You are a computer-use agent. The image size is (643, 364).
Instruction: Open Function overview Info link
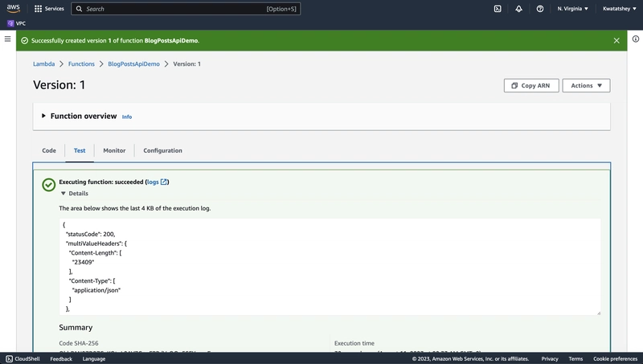pyautogui.click(x=127, y=117)
